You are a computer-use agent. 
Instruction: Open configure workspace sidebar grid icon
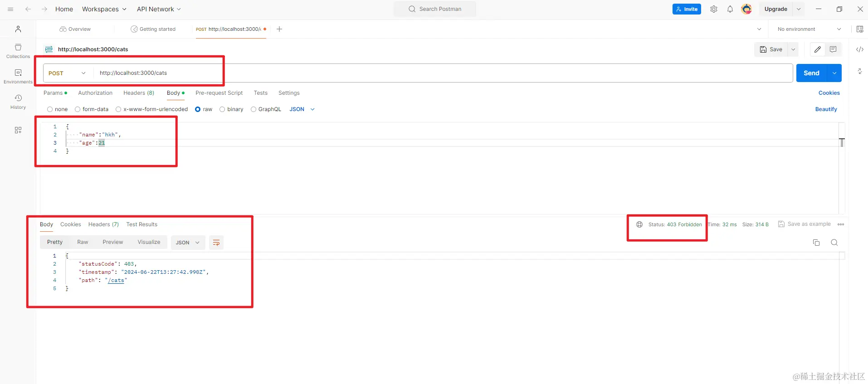(x=18, y=130)
